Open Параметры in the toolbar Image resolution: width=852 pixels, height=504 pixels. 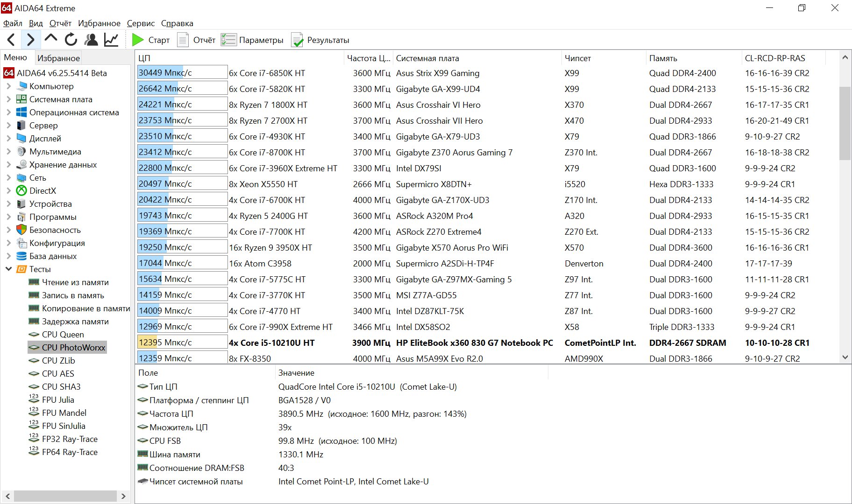pyautogui.click(x=252, y=40)
